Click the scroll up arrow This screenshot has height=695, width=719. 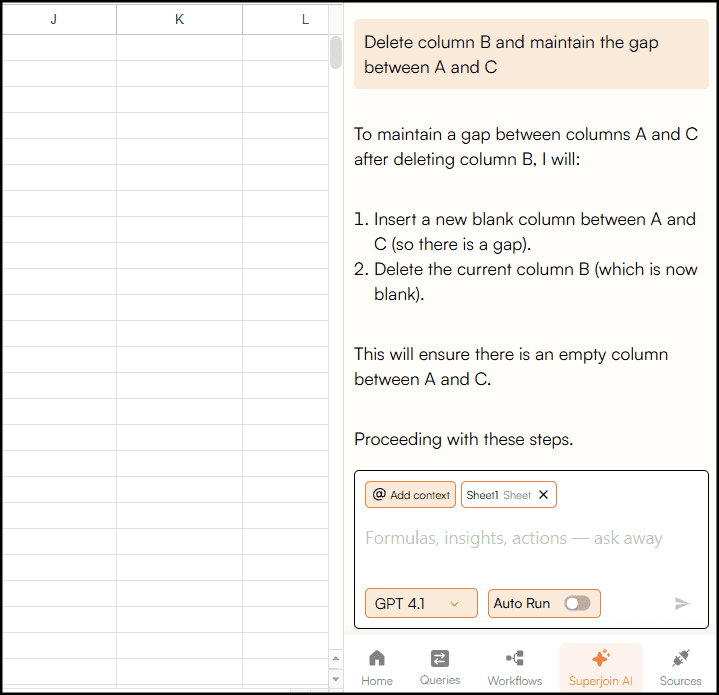tap(336, 658)
